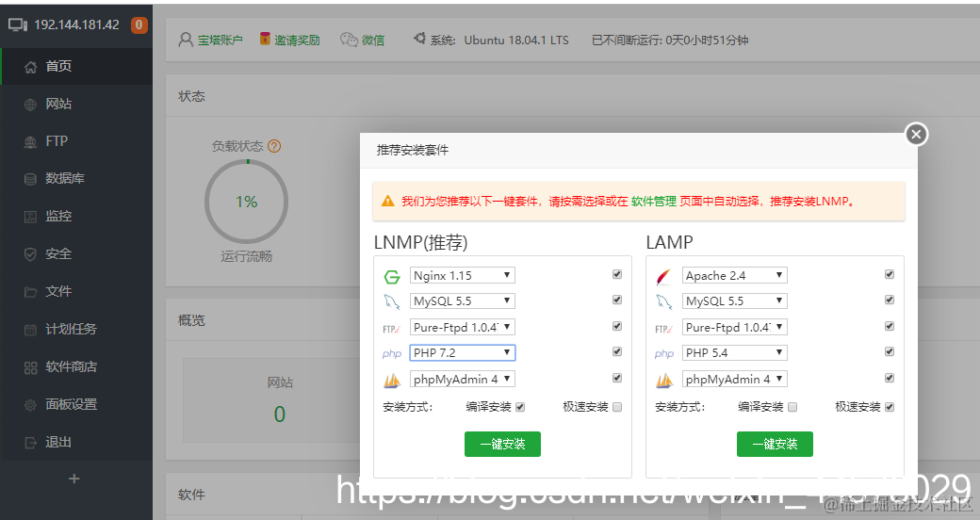
Task: Click the MySQL dolphin icon in LAMP
Action: point(663,302)
